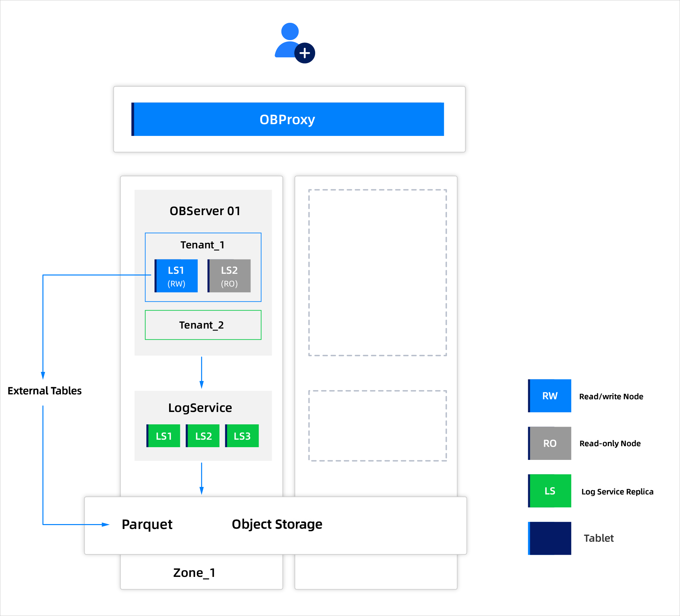Click the dark navy Tablet swatch
680x616 pixels.
click(549, 538)
